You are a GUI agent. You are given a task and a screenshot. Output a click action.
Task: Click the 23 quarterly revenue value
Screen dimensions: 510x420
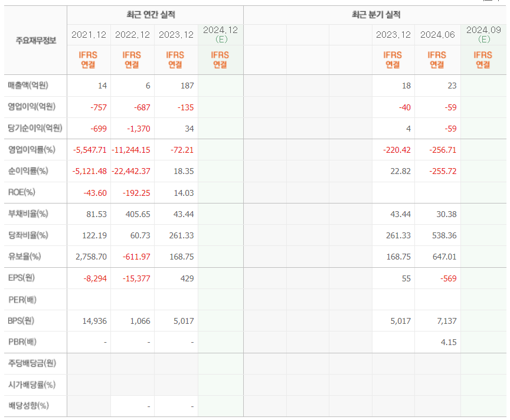(452, 86)
